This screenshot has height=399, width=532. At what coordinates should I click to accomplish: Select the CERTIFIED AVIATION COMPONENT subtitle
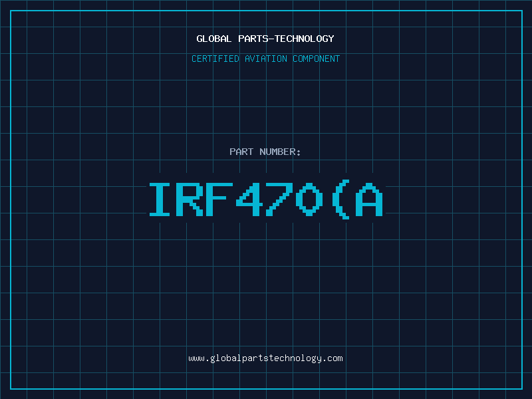pos(265,59)
